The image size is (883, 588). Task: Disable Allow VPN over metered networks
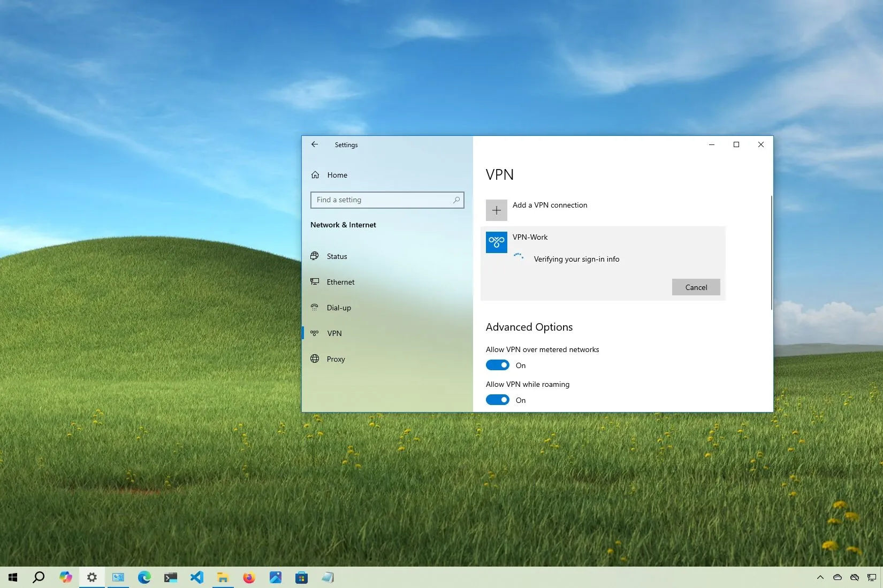tap(497, 365)
